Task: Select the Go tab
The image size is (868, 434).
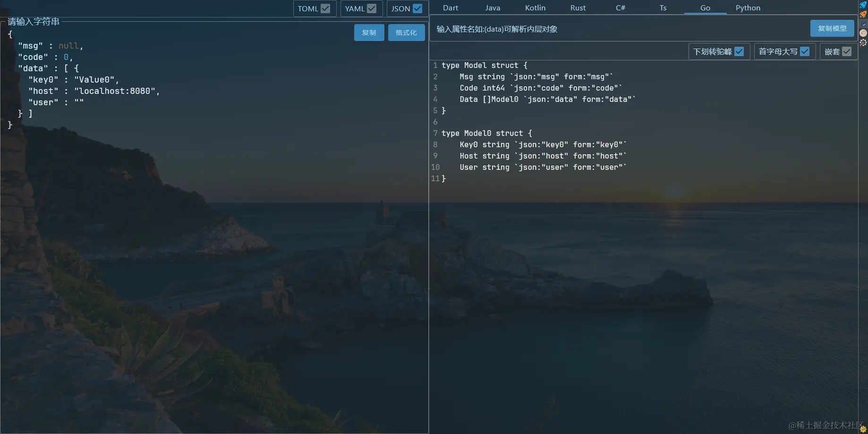Action: click(705, 8)
